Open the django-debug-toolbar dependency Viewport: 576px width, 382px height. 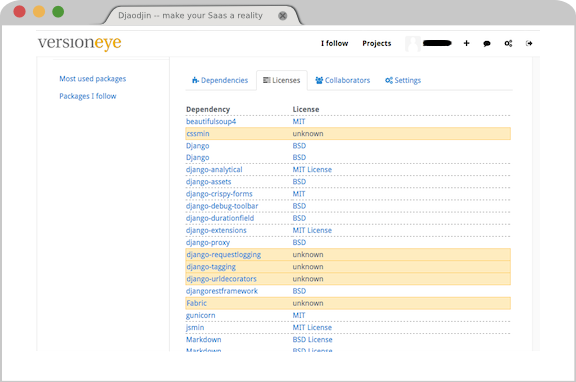[222, 206]
